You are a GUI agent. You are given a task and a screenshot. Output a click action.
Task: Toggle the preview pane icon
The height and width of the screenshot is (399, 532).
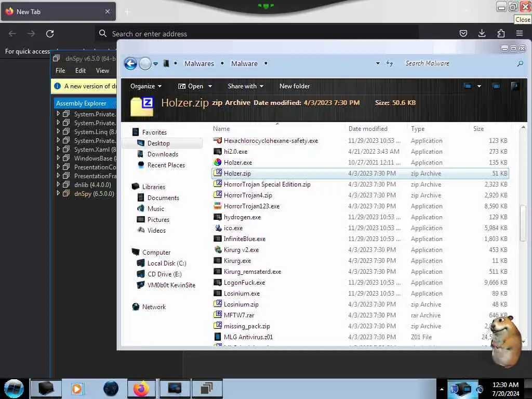496,86
